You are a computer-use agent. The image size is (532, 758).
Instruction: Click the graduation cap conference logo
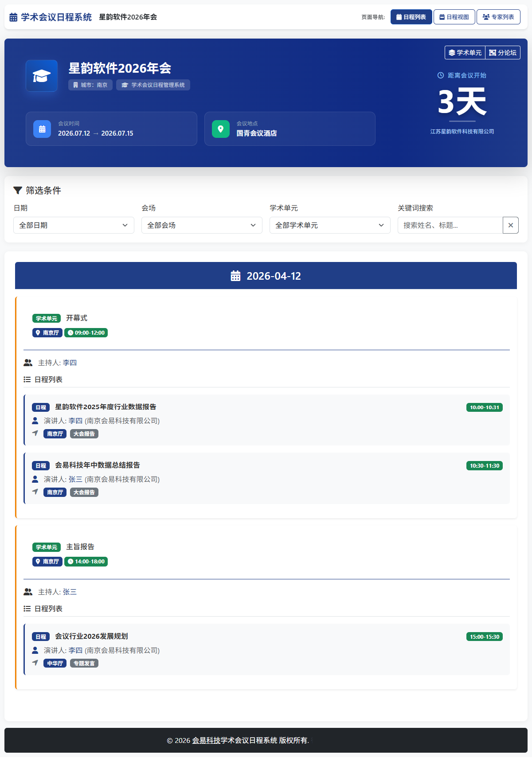click(42, 76)
